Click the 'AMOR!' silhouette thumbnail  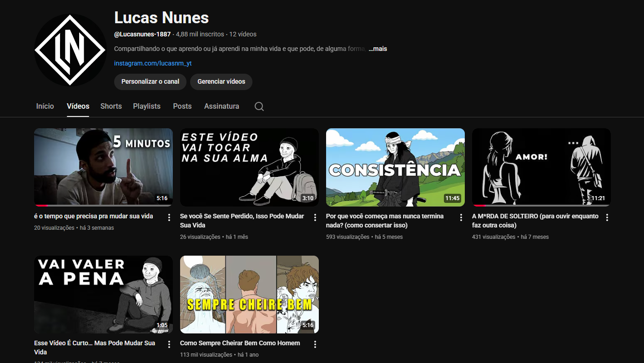(x=541, y=167)
